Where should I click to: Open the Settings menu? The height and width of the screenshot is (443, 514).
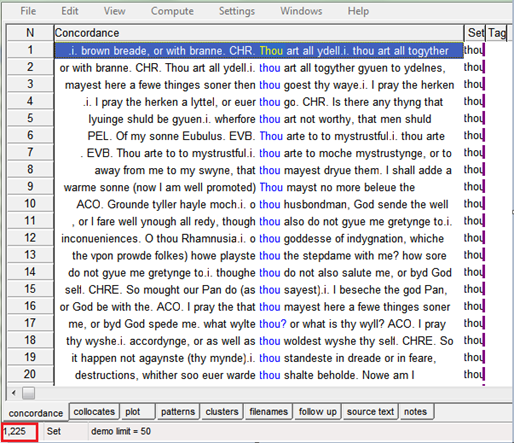[x=237, y=11]
